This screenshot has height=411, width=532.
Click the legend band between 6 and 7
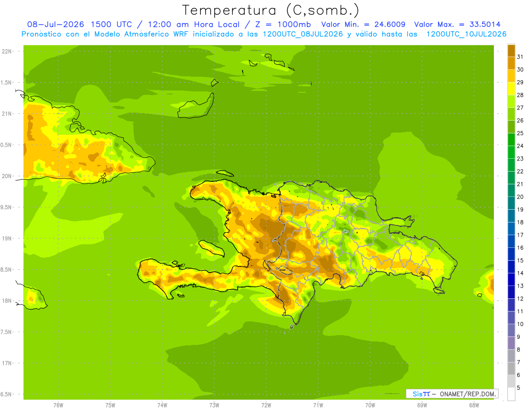511,368
